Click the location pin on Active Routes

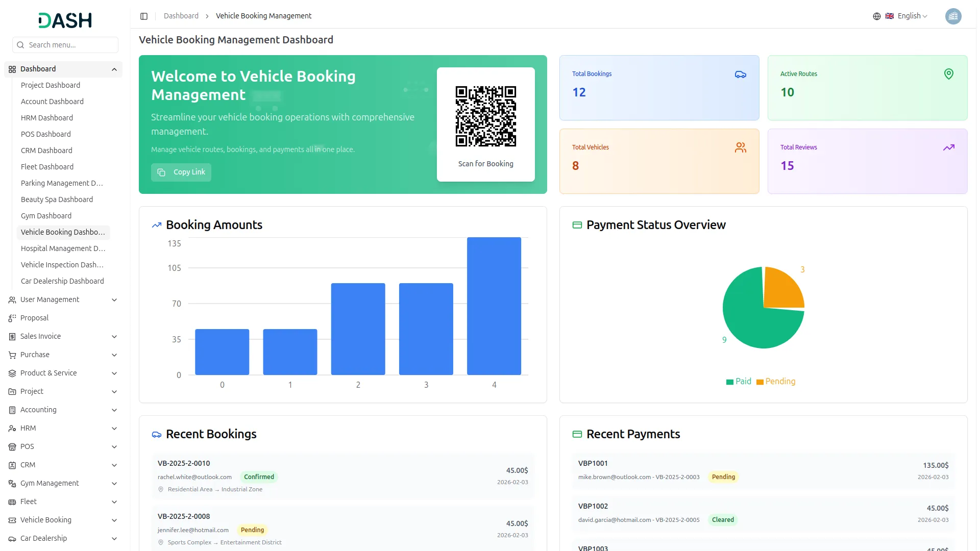point(948,74)
